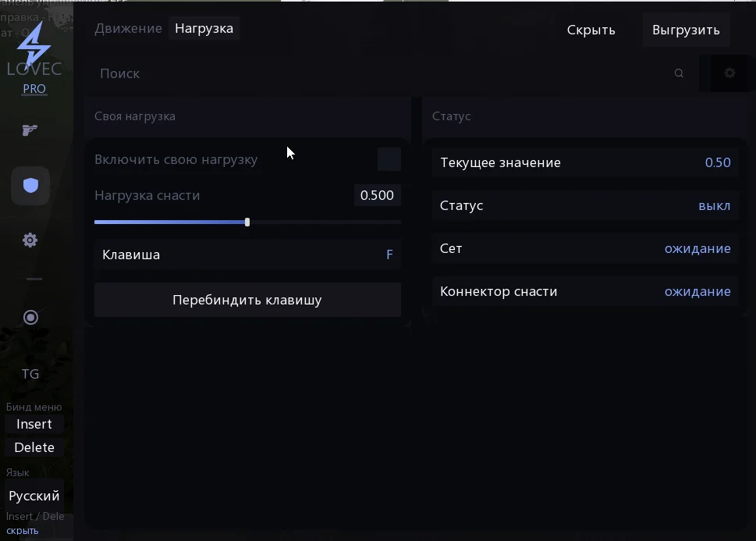This screenshot has height=541, width=756.
Task: Open the Delete bind menu selector
Action: tap(34, 447)
